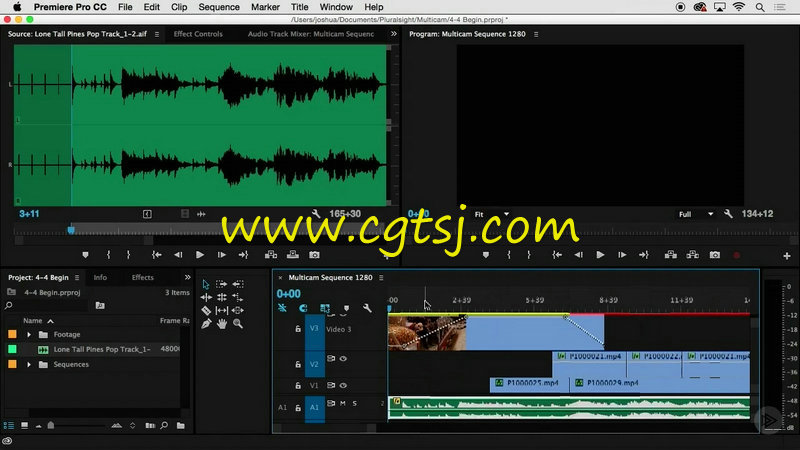The width and height of the screenshot is (800, 450).
Task: Toggle V1 track output eye
Action: tap(343, 385)
